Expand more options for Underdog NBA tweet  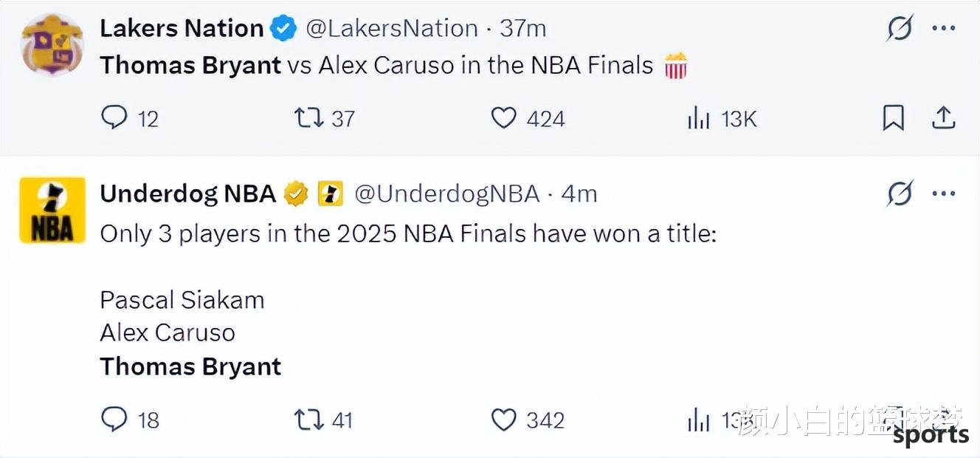944,194
